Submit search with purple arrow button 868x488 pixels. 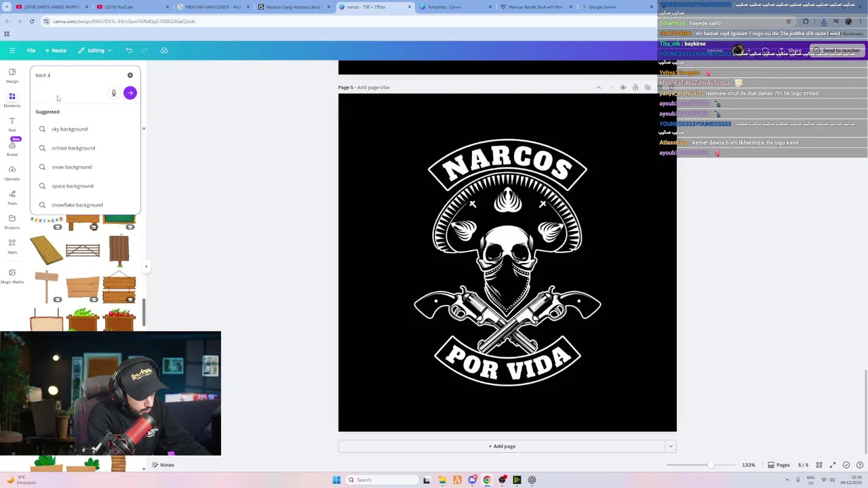pyautogui.click(x=130, y=93)
